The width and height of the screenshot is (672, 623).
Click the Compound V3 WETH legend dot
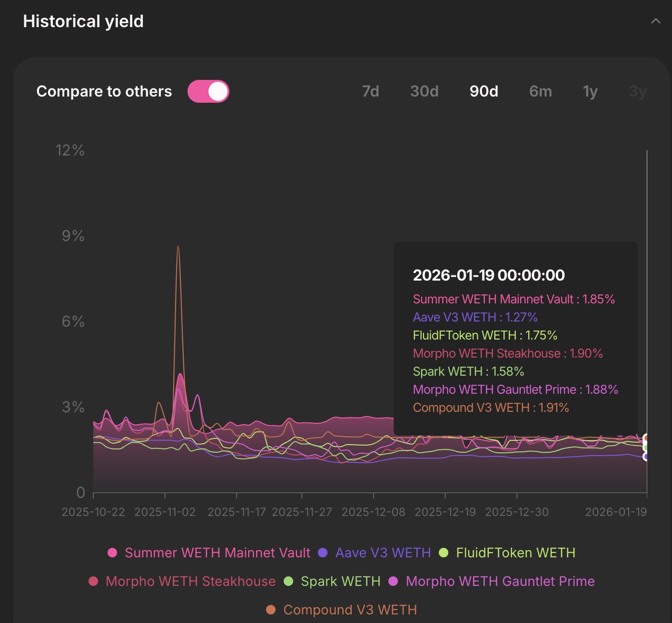coord(271,610)
